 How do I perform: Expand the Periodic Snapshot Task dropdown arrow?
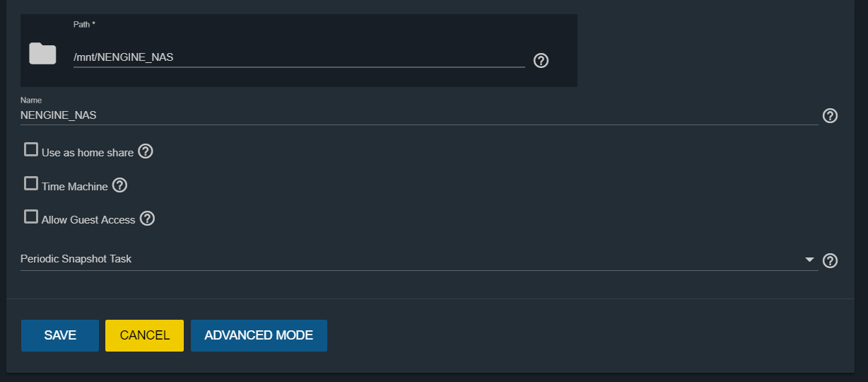[x=810, y=260]
